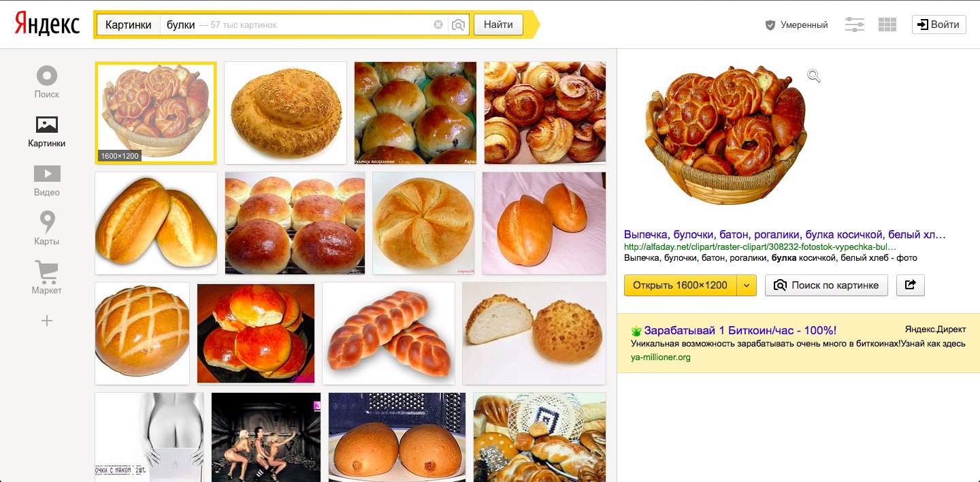Expand the image size dropdown arrow
This screenshot has height=482, width=980.
pos(747,285)
